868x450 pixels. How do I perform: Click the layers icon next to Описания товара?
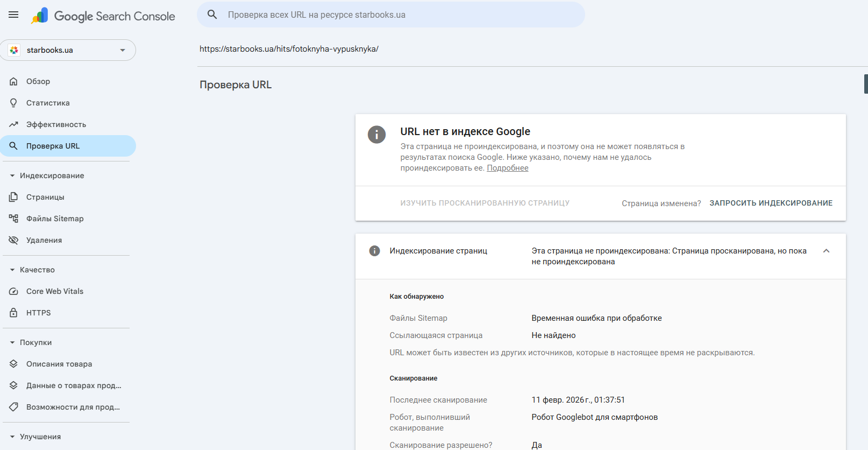pos(13,364)
